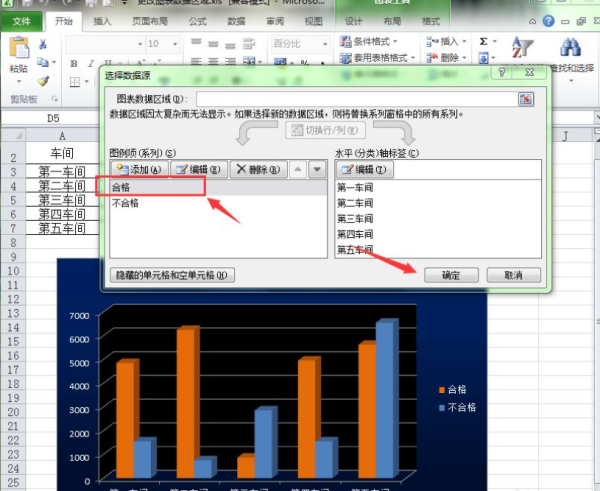Screen dimensions: 600x491
Task: Switch to the 数据 tab
Action: click(236, 21)
